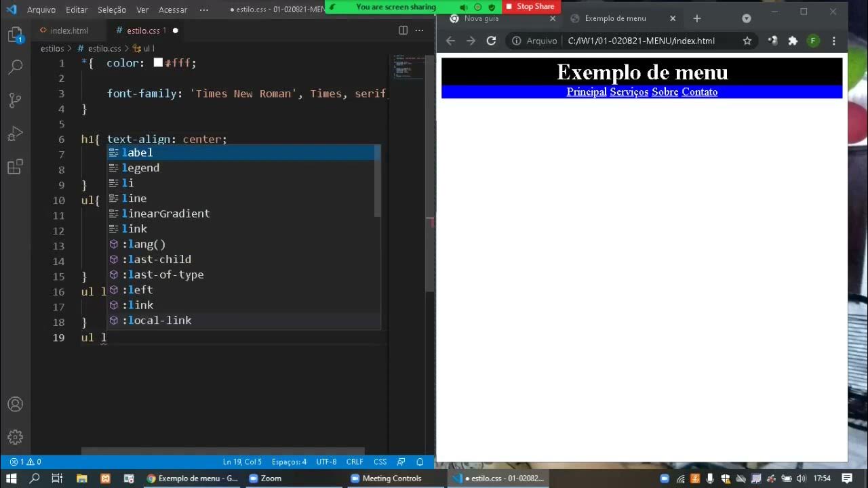Open Chrome three-dot menu
The height and width of the screenshot is (488, 868).
[x=834, y=41]
